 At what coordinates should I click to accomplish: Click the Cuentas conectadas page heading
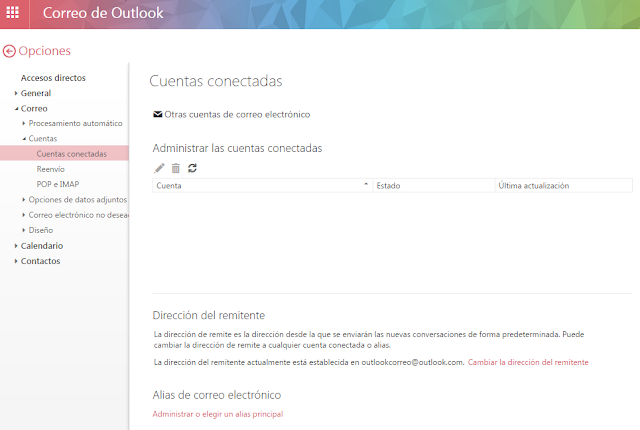pyautogui.click(x=216, y=81)
